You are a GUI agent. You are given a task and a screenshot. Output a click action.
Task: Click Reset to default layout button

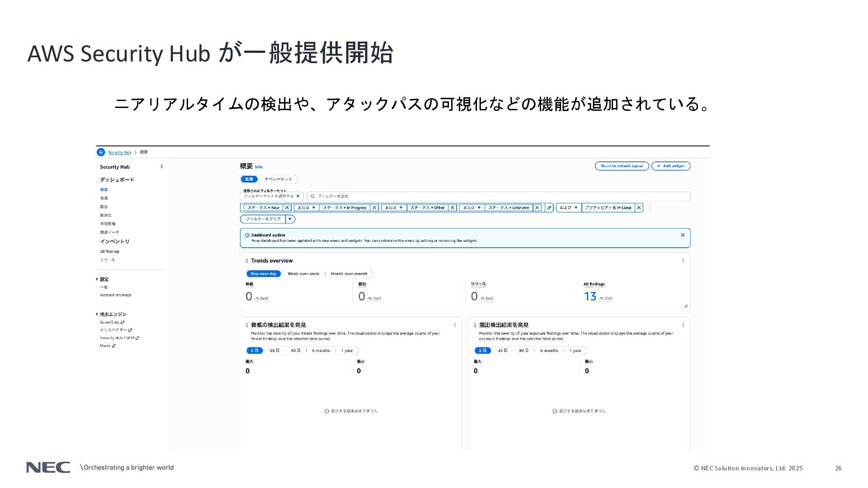point(622,166)
